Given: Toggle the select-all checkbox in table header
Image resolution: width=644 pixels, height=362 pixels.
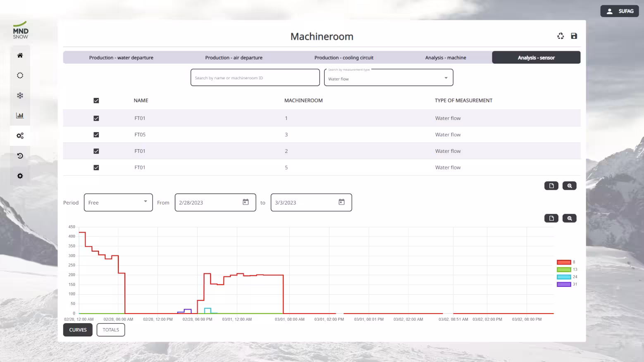Looking at the screenshot, I should pos(96,100).
